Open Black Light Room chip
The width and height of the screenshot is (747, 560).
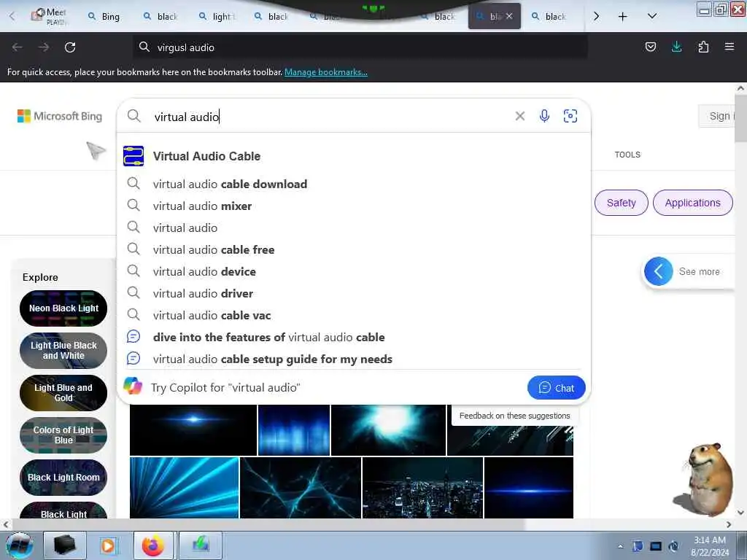coord(63,477)
